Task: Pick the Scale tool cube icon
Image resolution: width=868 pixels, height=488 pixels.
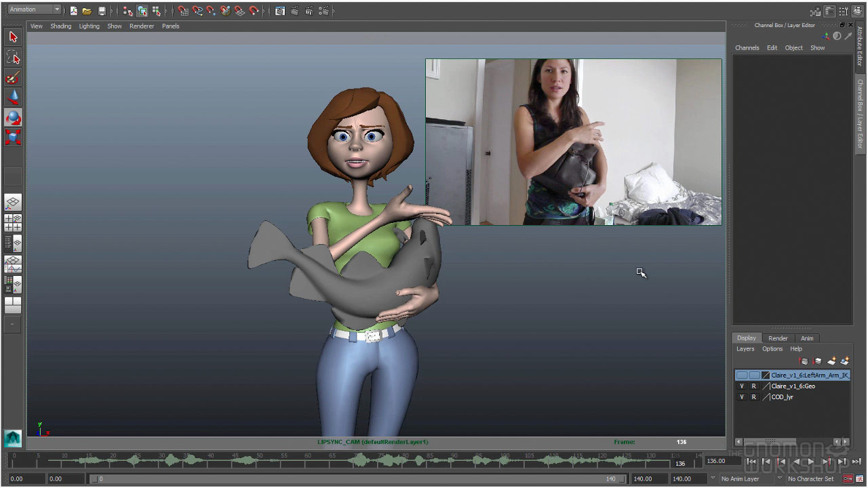Action: click(x=13, y=138)
